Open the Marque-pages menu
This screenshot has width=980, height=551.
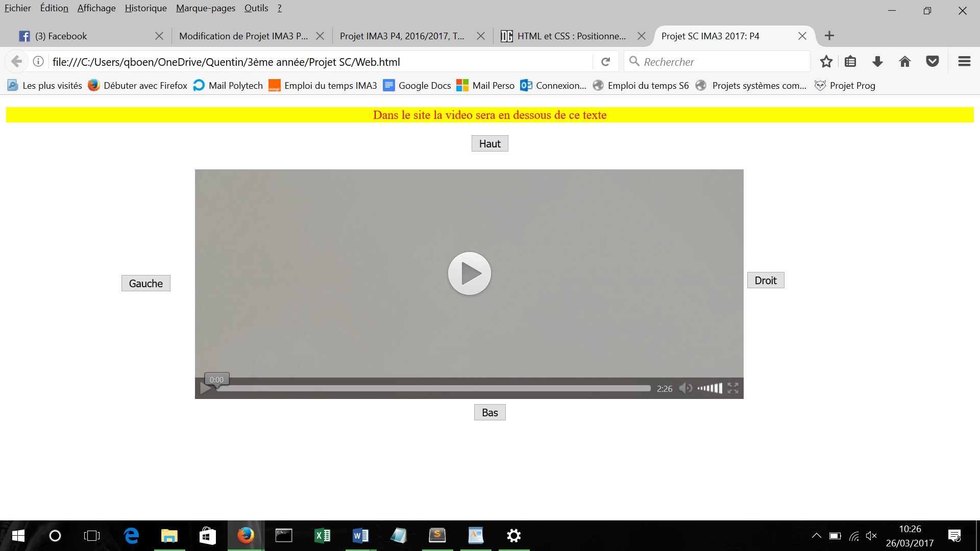tap(206, 8)
